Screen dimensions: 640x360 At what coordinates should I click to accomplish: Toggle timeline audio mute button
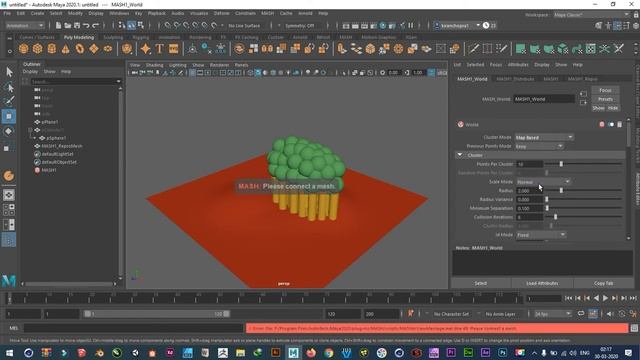[610, 313]
